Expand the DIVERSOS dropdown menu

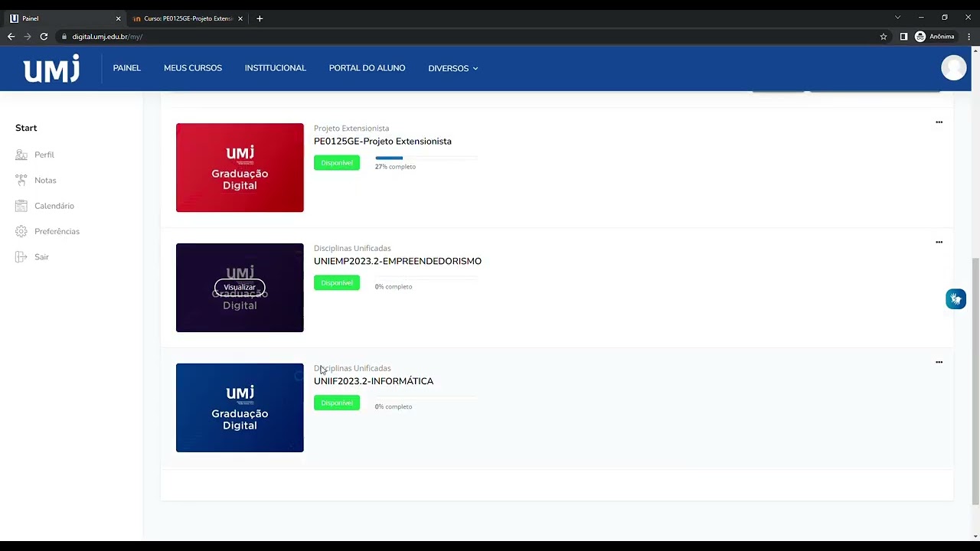click(453, 68)
